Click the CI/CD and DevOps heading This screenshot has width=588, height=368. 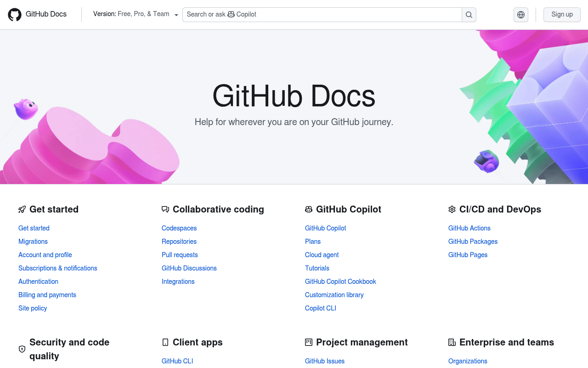coord(500,209)
